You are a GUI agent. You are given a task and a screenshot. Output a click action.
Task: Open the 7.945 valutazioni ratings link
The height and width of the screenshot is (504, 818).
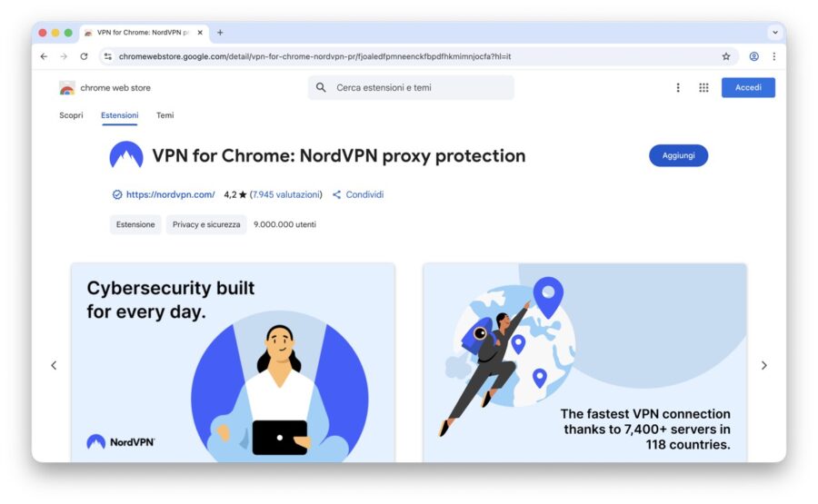[285, 194]
